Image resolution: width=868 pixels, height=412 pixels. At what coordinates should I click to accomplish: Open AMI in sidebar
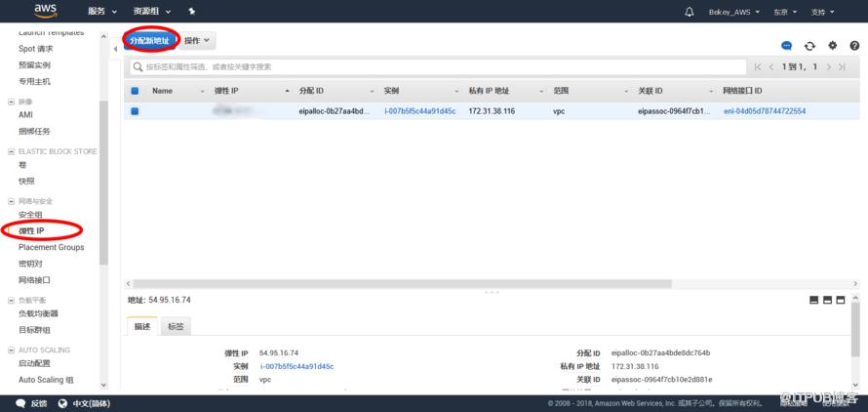(x=25, y=115)
